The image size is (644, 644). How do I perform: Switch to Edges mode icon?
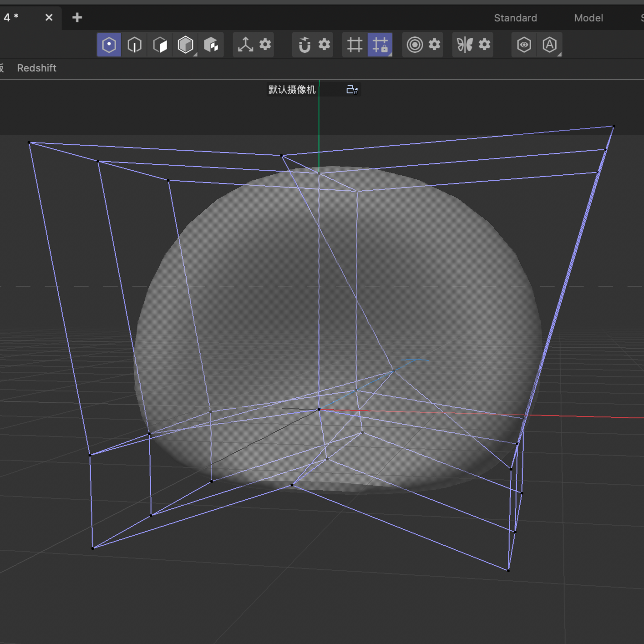click(134, 45)
